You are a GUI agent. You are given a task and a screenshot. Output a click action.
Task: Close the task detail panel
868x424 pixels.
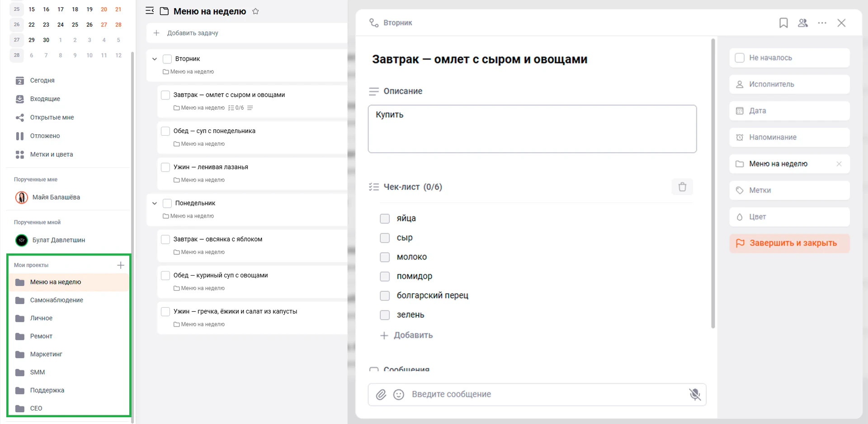(841, 23)
